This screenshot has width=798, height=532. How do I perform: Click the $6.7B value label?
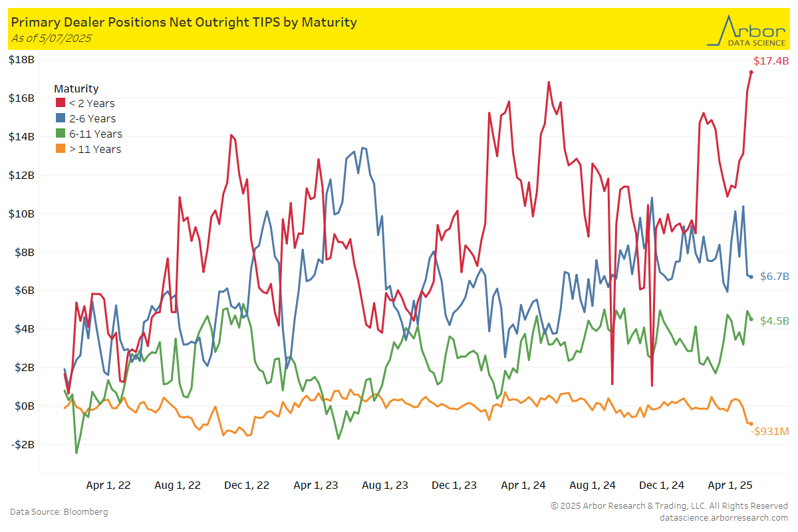(774, 277)
